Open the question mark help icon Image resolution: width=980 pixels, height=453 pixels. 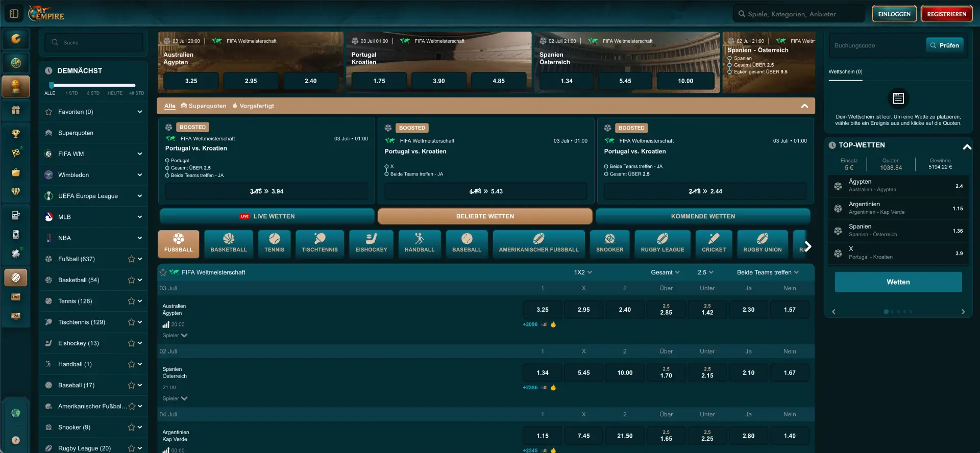coord(16,440)
